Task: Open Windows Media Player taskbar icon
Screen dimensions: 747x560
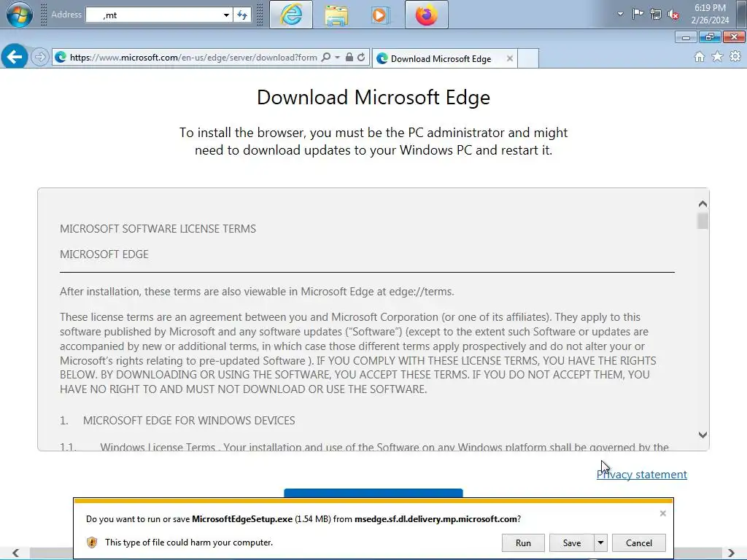Action: [x=379, y=15]
